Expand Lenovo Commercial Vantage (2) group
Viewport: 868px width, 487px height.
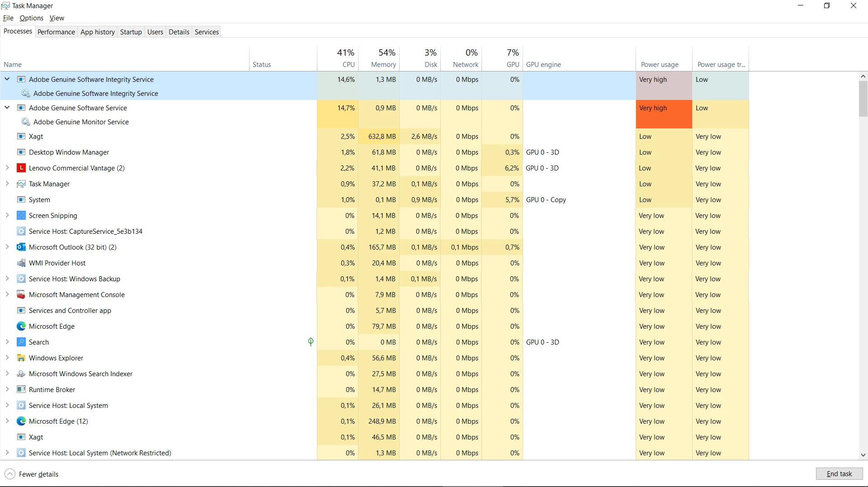[x=7, y=168]
